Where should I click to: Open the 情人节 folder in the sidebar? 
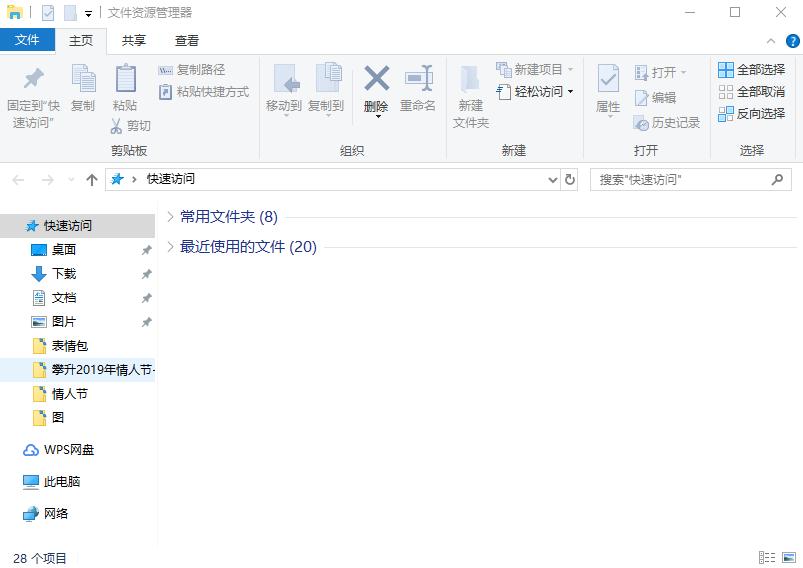pos(77,394)
